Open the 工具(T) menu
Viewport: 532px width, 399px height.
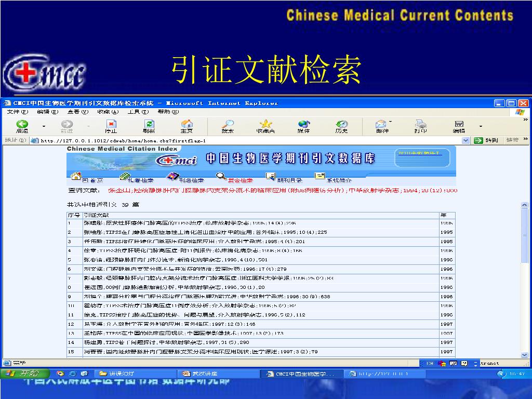tap(138, 112)
